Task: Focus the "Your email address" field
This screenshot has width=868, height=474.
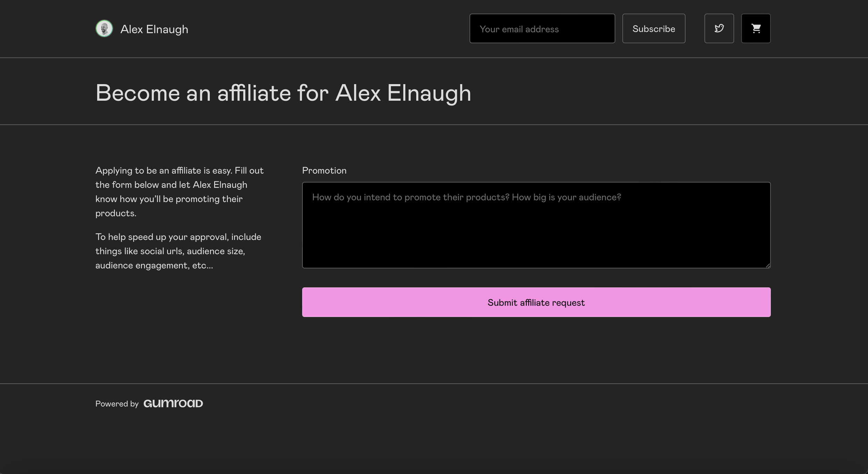Action: coord(542,28)
